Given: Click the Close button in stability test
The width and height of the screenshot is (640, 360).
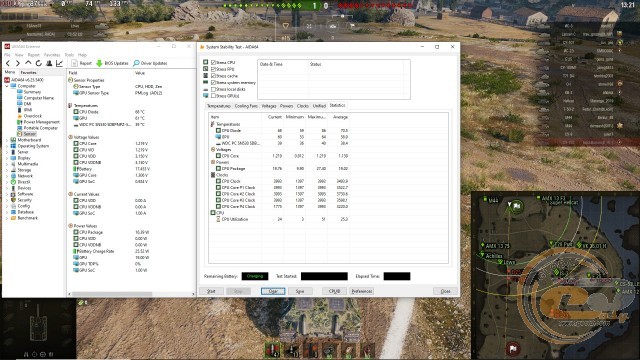Looking at the screenshot, I should [445, 291].
